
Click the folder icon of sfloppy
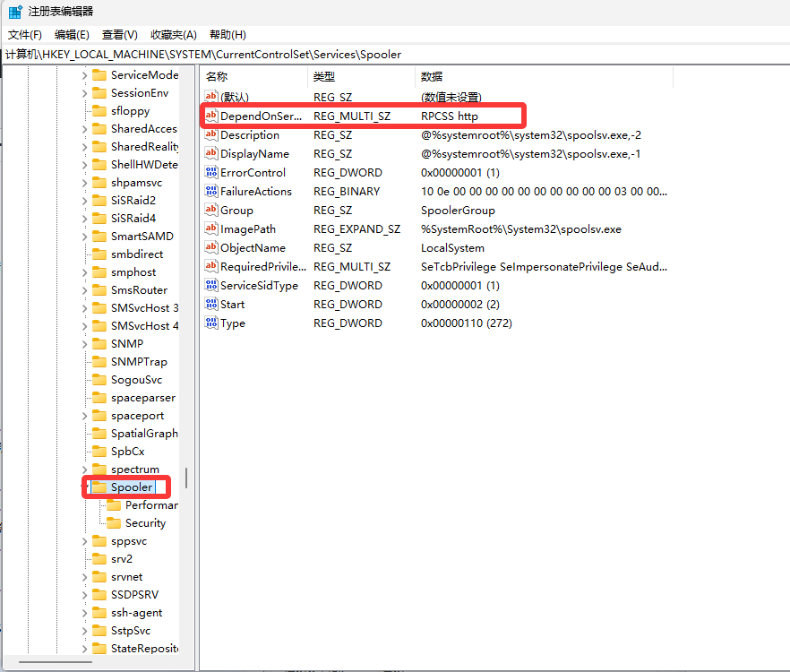[99, 111]
